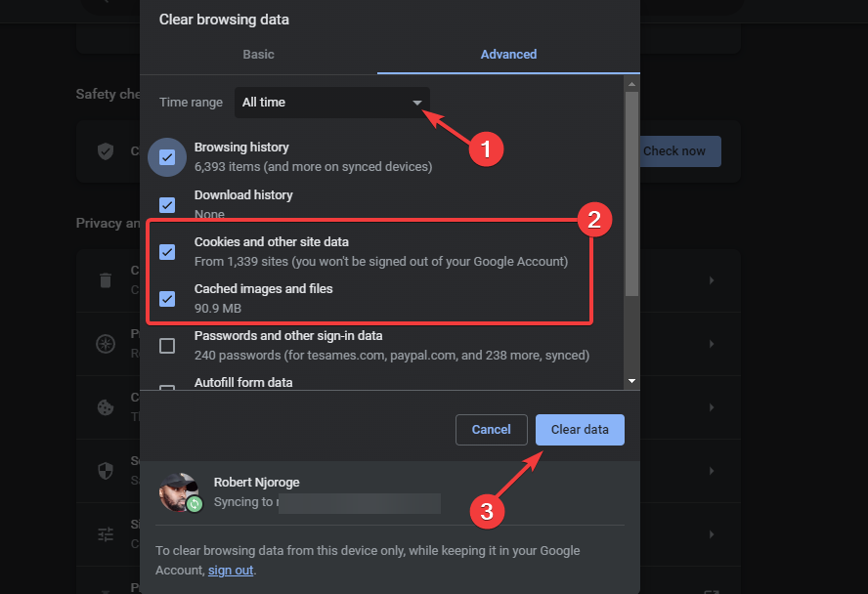
Task: Click the Site Settings sliders icon
Action: coord(106,534)
